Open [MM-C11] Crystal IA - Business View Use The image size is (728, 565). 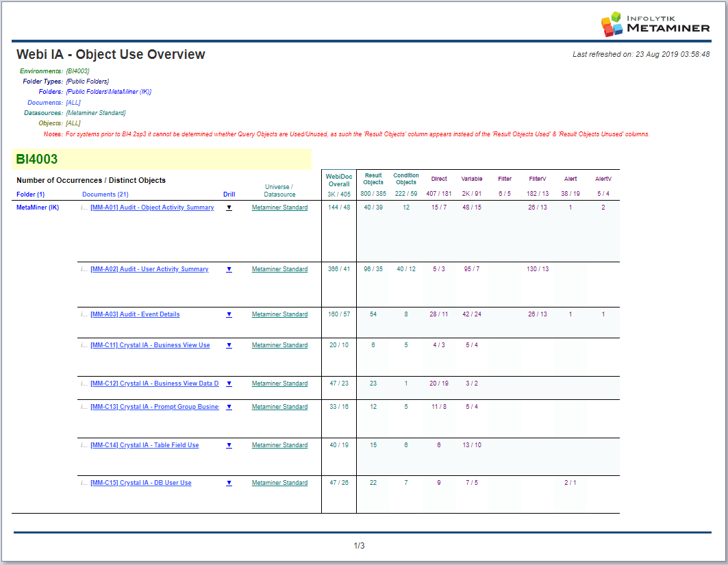[150, 345]
